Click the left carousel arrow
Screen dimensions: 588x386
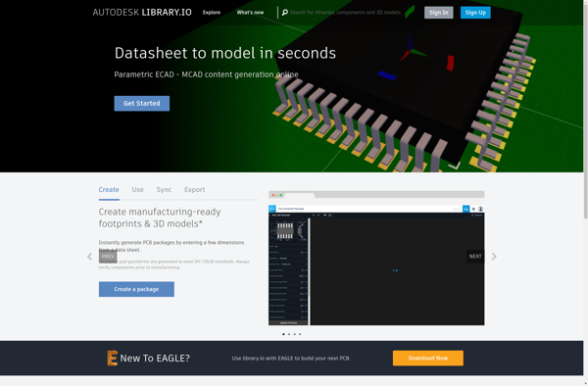pos(89,257)
